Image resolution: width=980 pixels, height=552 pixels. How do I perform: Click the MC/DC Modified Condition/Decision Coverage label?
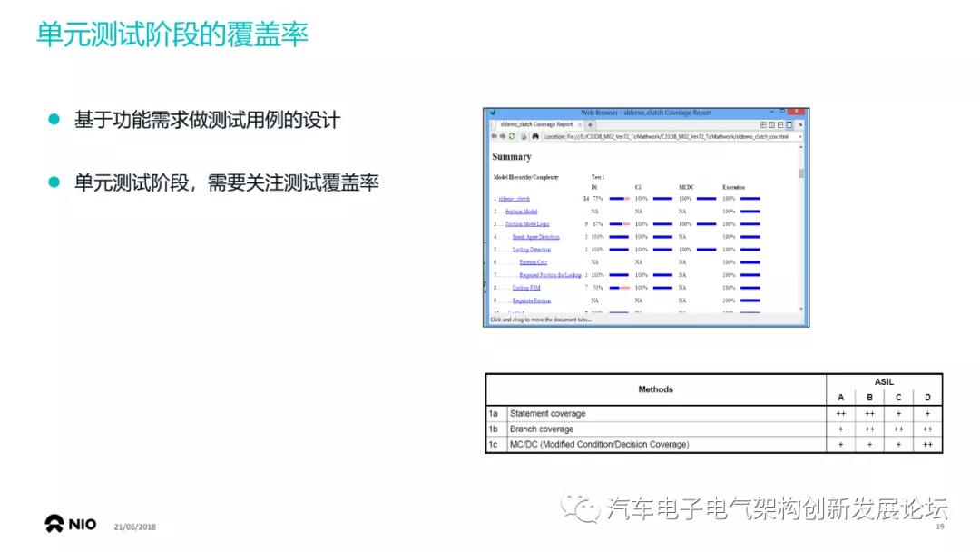tap(599, 445)
